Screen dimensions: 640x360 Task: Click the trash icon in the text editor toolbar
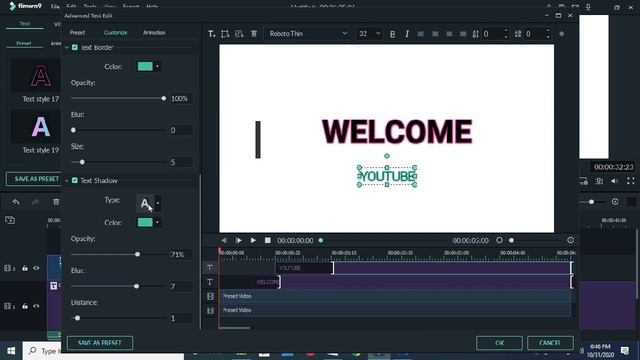254,34
